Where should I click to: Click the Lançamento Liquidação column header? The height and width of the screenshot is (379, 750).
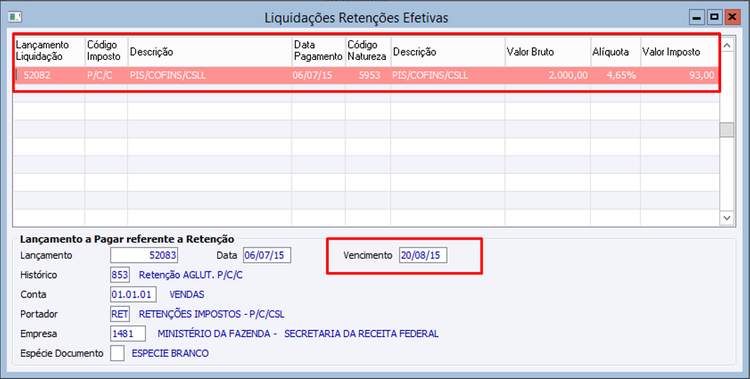(49, 51)
